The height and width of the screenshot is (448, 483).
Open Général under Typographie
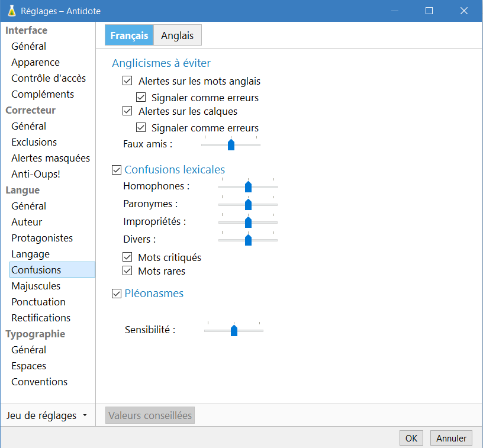(x=28, y=350)
